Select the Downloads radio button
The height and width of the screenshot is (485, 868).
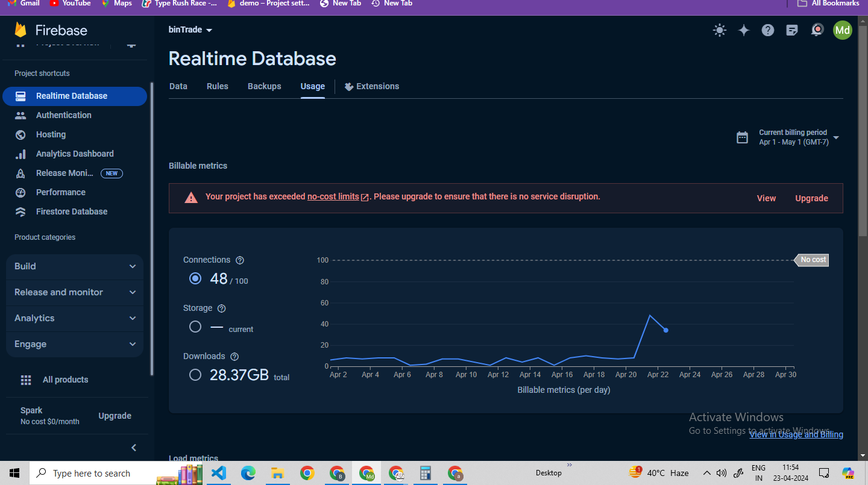click(195, 375)
